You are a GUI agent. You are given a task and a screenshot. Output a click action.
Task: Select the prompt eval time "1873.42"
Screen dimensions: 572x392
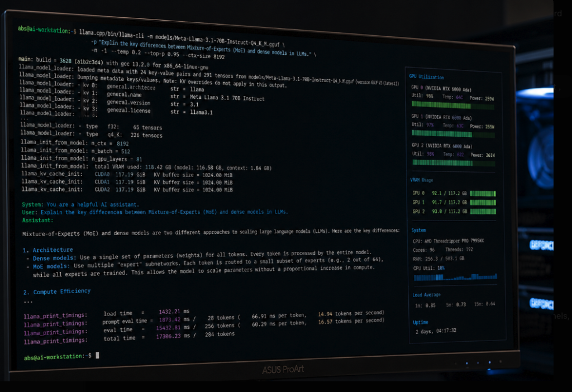tap(169, 320)
